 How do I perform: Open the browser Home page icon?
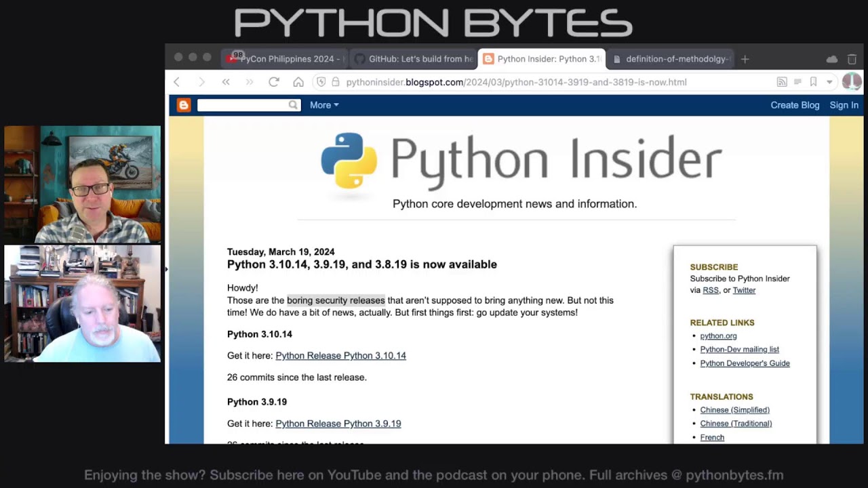(298, 81)
